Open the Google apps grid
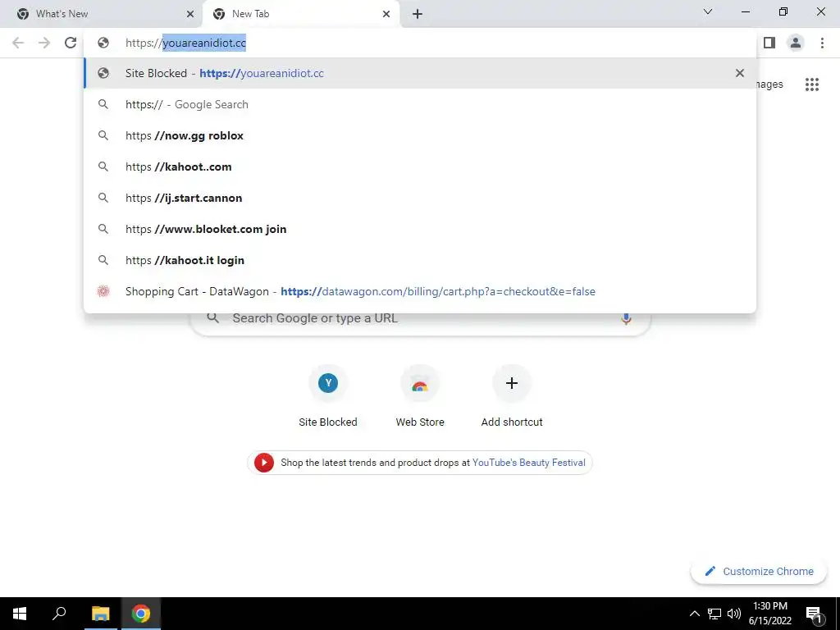 coord(812,84)
